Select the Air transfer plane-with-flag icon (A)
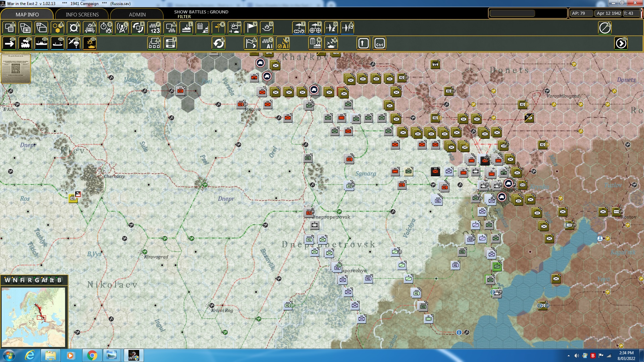Image resolution: width=644 pixels, height=362 pixels. (x=347, y=28)
